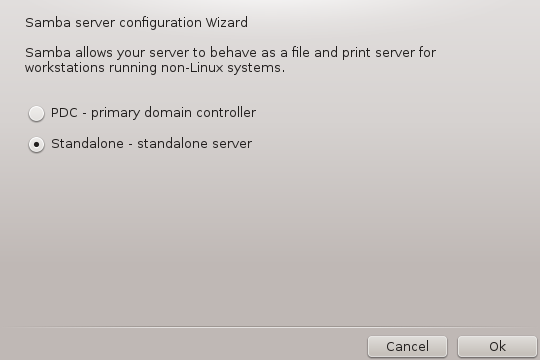Click the word 'Standalone' in the second option
Screen dimensions: 540x360
[87, 144]
